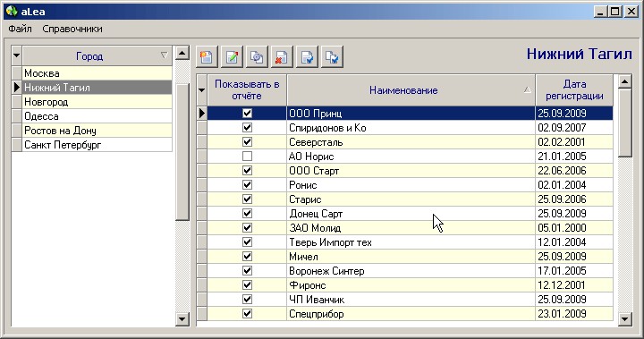Click the date cell 12.12.2001
644x339 pixels.
[x=574, y=284]
